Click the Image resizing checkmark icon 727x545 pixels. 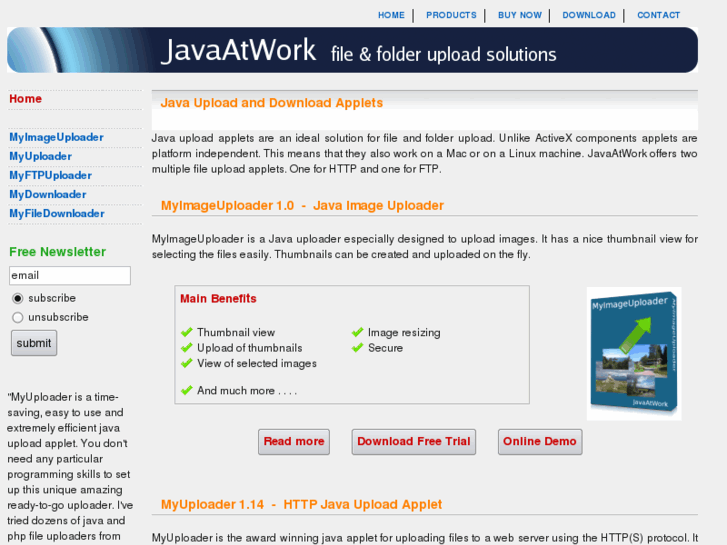click(x=357, y=332)
